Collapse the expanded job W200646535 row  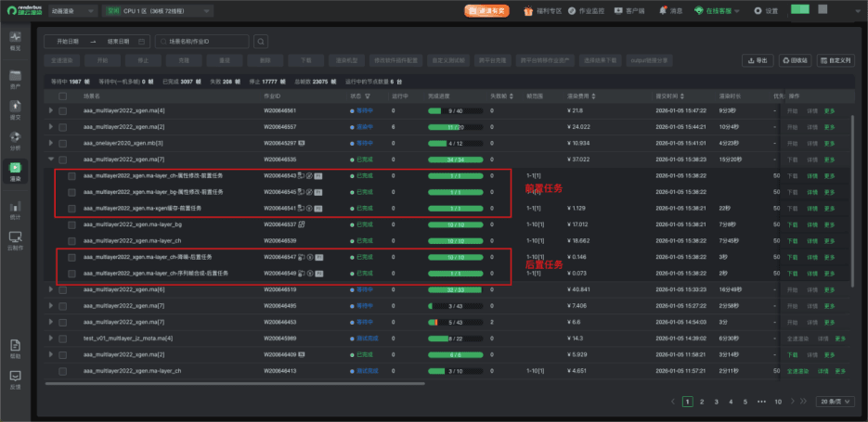(x=51, y=159)
